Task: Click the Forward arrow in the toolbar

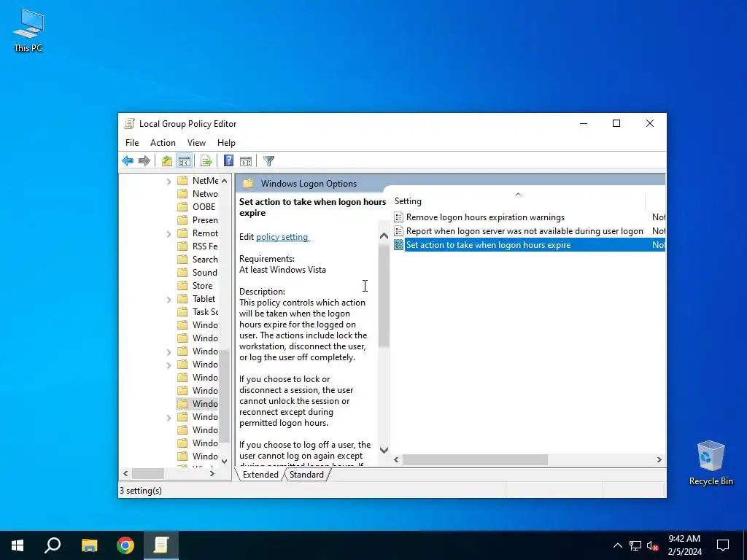Action: [144, 161]
